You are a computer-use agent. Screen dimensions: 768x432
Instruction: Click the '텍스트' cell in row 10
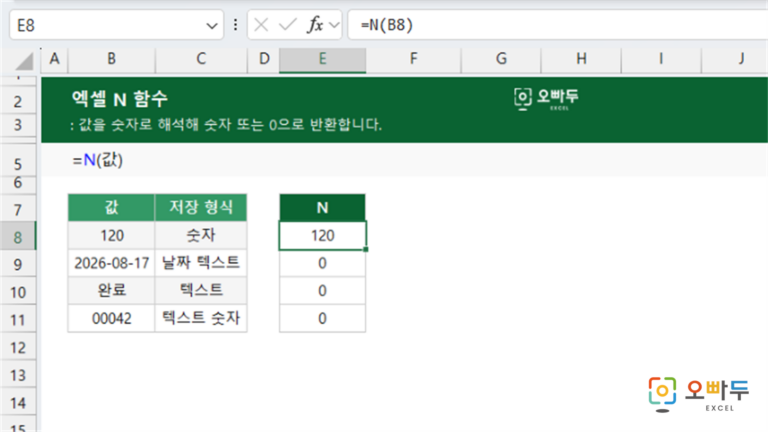click(201, 290)
